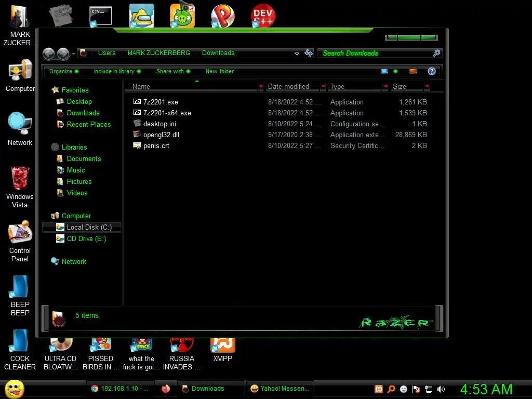Click the volume speaker tray icon

click(x=441, y=389)
